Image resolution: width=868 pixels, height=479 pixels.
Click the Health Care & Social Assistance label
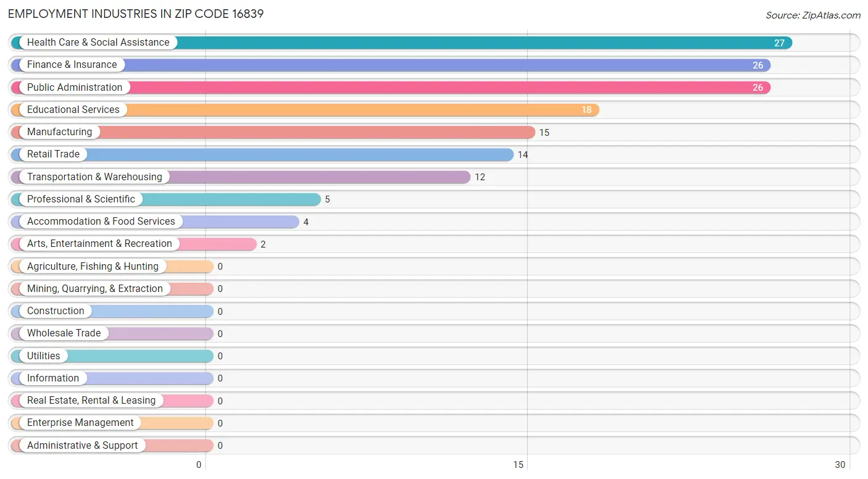98,43
